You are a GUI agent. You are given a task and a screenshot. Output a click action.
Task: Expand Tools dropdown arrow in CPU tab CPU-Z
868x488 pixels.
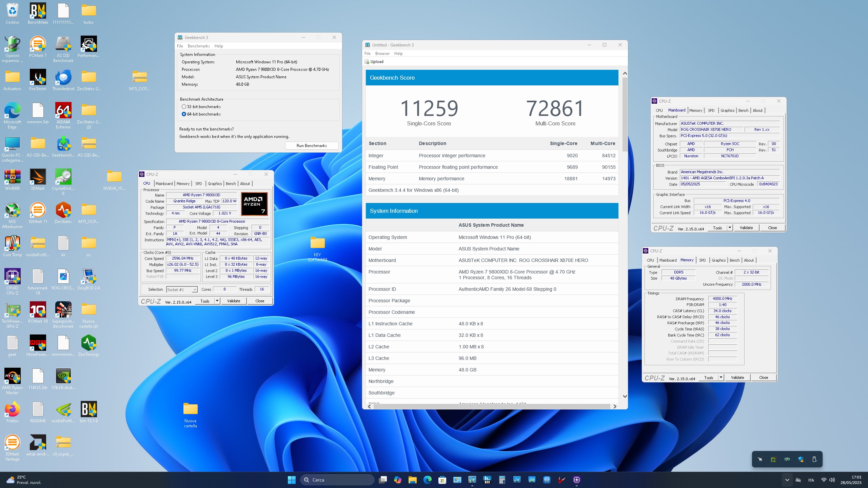point(217,301)
